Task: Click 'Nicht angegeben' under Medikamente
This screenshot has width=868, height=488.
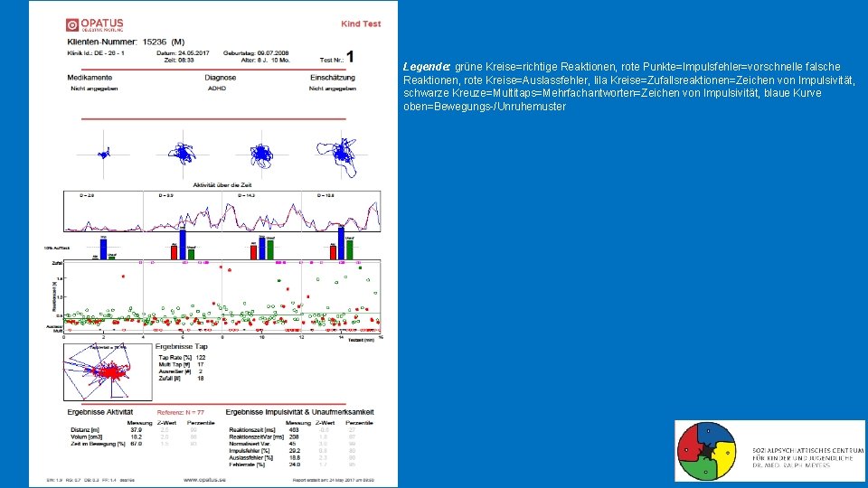Action: [x=94, y=89]
